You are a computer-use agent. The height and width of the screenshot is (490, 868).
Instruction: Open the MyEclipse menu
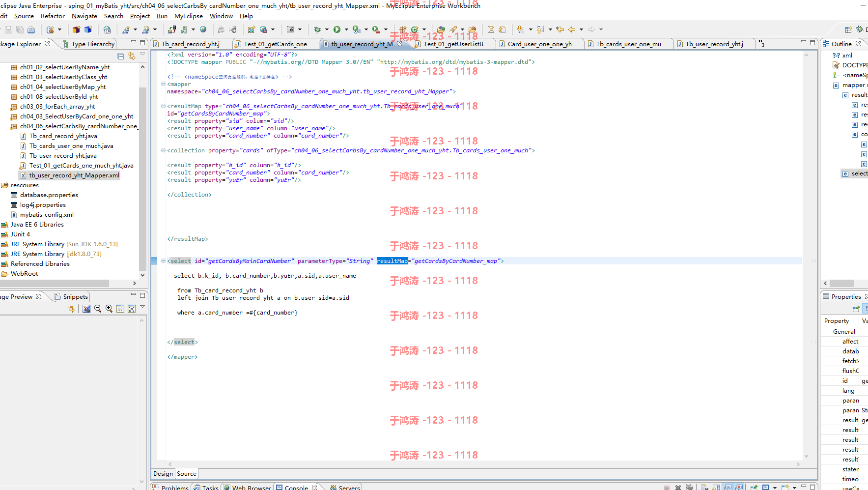tap(189, 16)
